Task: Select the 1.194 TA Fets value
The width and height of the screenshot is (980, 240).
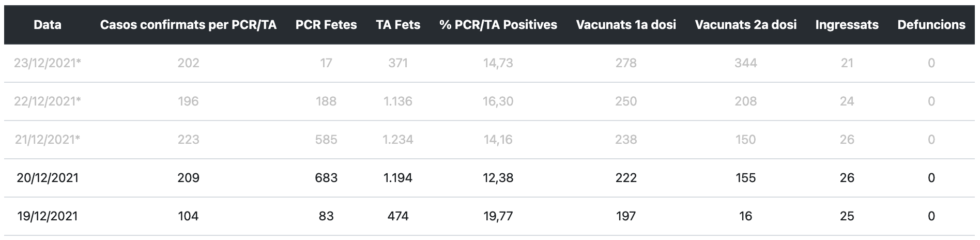Action: pyautogui.click(x=398, y=178)
